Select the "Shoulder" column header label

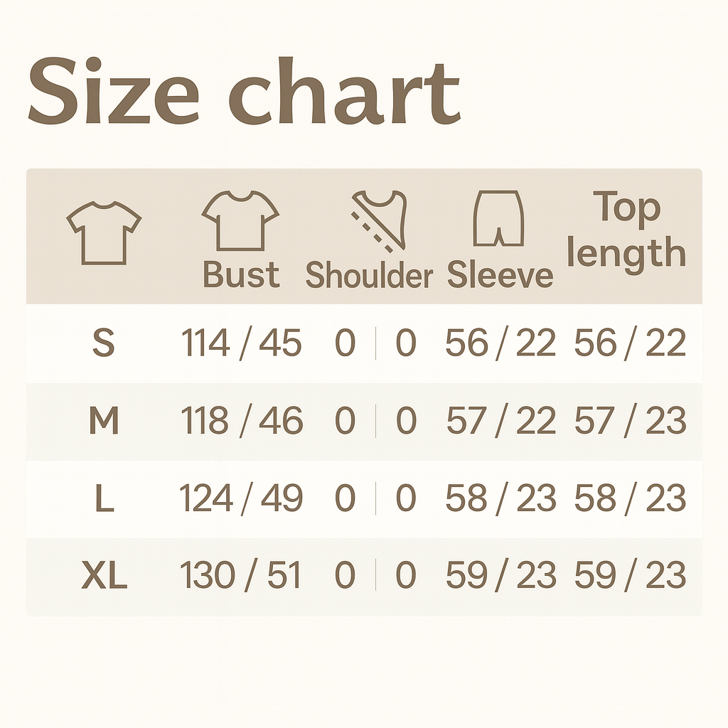click(369, 276)
